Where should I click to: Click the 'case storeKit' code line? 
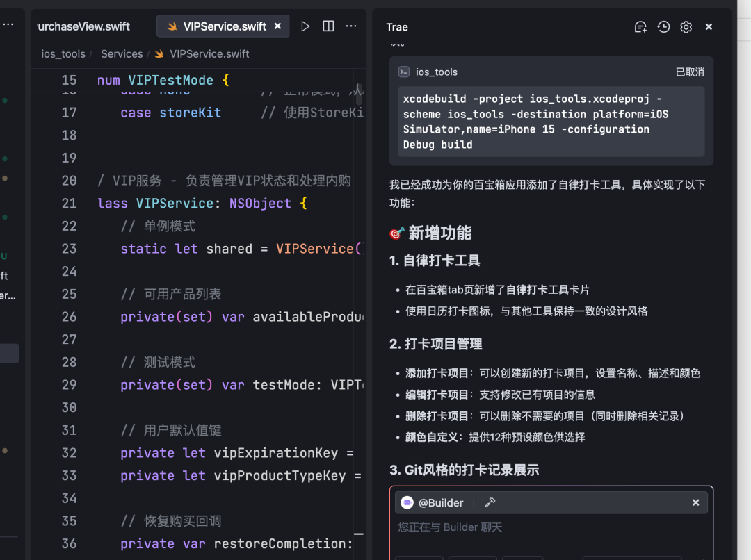170,113
